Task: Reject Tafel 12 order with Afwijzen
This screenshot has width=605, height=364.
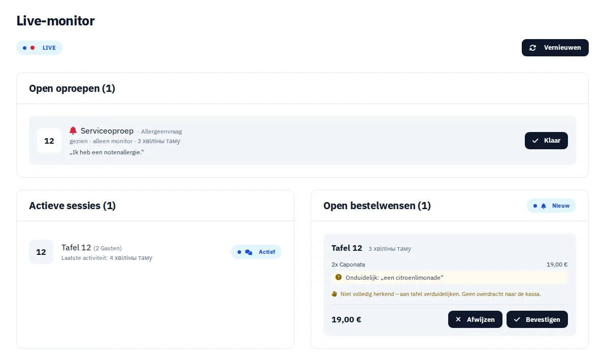Action: pos(475,319)
